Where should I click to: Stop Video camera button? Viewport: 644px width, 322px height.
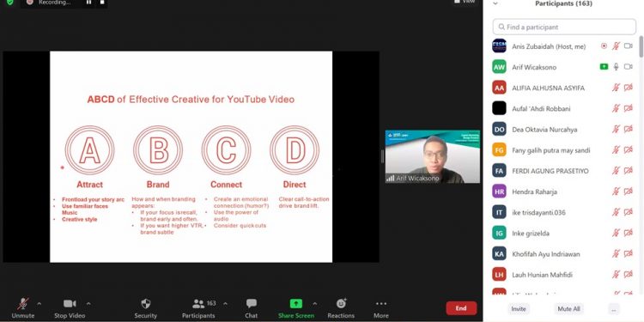(x=70, y=308)
